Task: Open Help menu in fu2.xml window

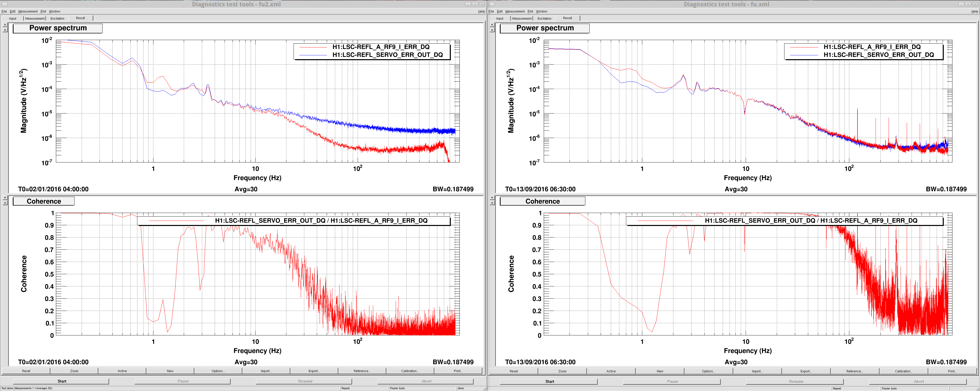Action: [x=481, y=11]
